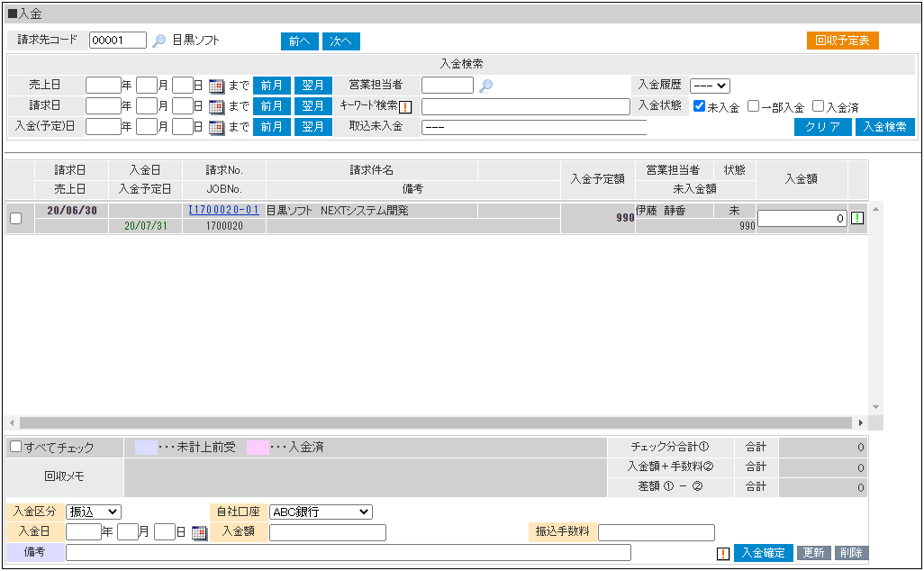Viewport: 924px width, 571px height.
Task: Click the 次へ button
Action: [x=340, y=41]
